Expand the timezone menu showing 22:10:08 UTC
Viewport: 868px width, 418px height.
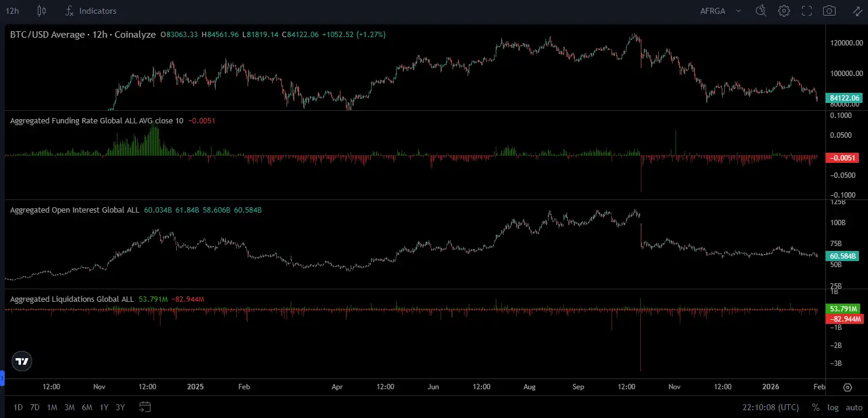[x=770, y=407]
